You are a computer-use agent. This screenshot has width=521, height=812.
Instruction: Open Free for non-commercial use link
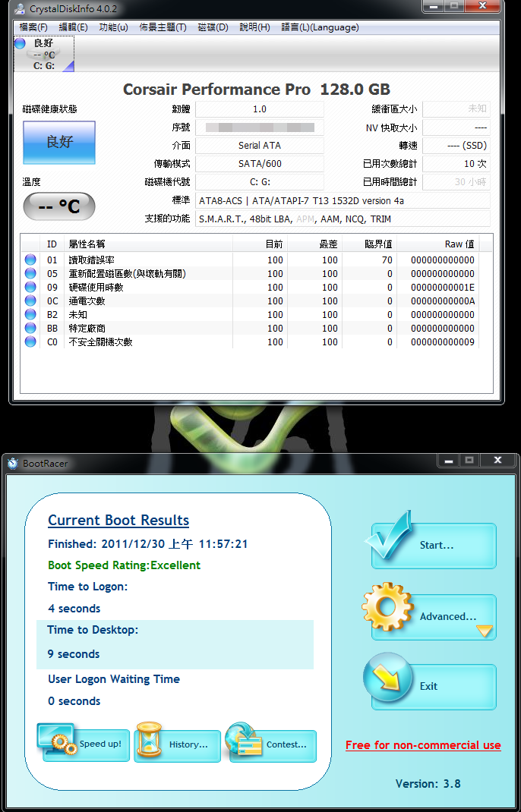tap(423, 745)
